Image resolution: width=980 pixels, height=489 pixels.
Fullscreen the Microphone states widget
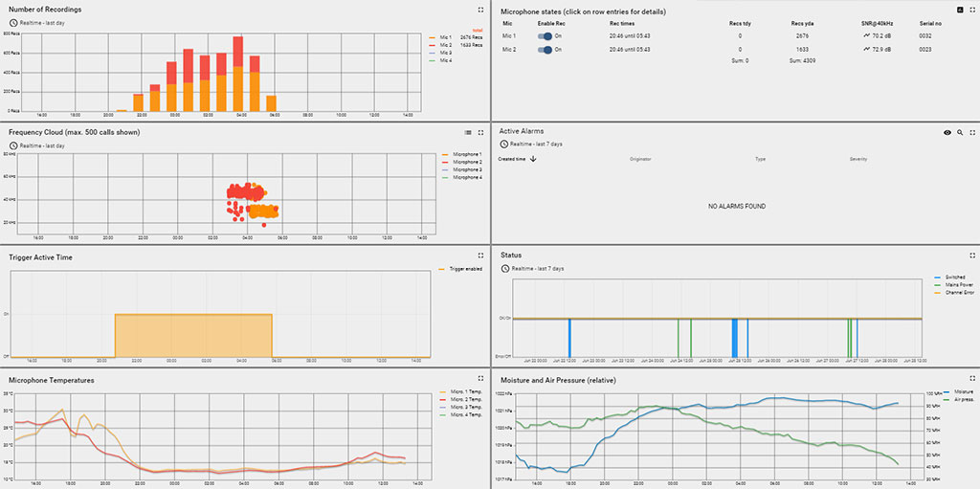(972, 10)
